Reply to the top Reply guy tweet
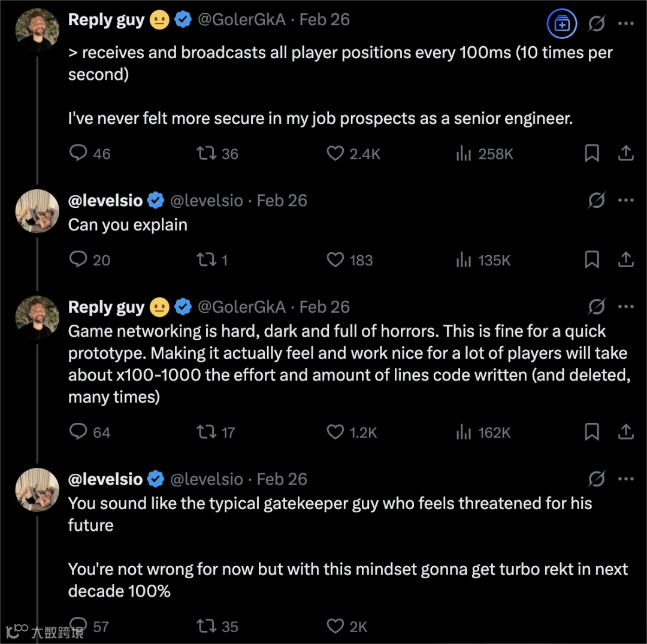Image resolution: width=647 pixels, height=644 pixels. click(79, 153)
